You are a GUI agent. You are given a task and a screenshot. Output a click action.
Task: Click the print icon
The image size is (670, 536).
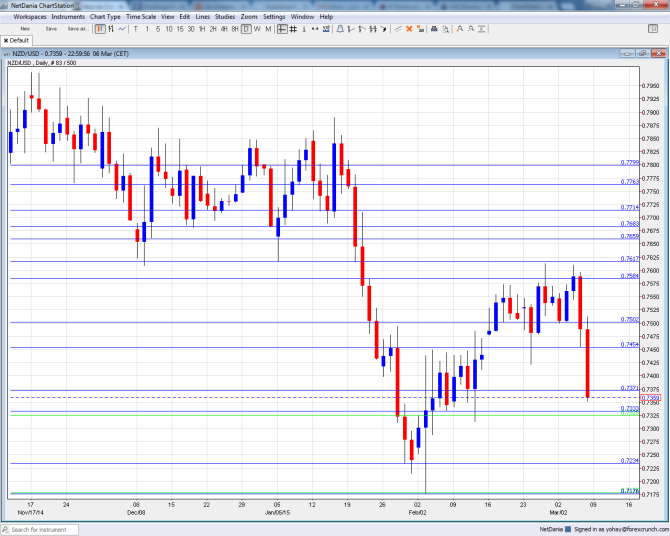pos(434,29)
